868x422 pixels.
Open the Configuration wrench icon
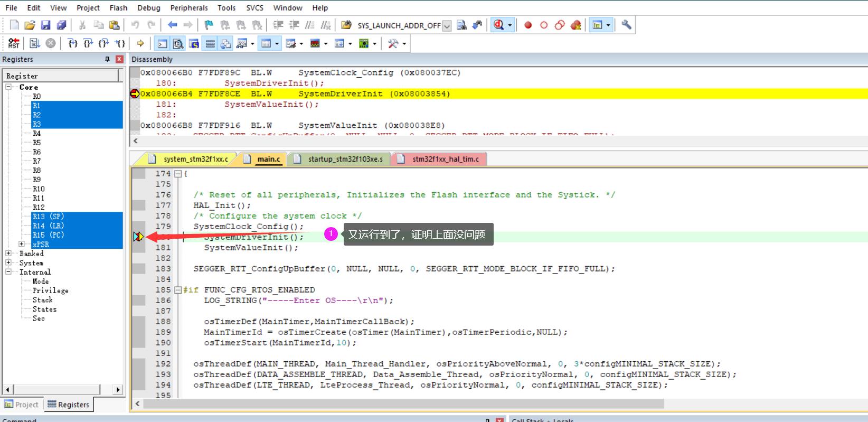coord(626,25)
